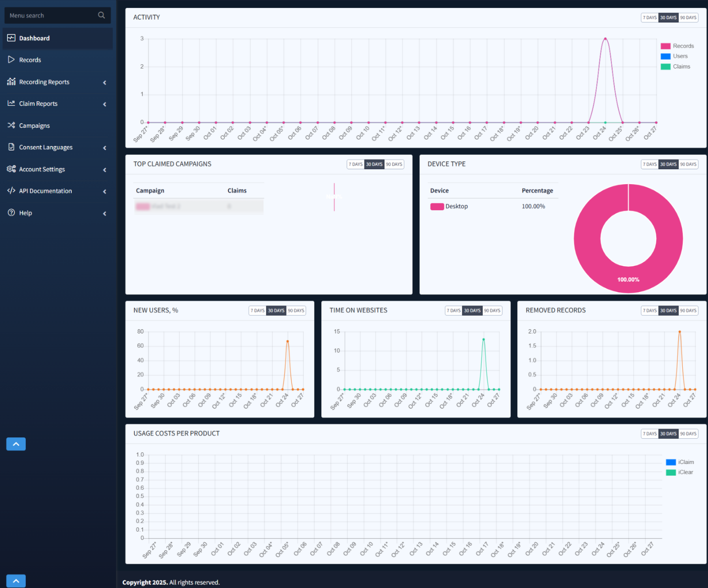Set Device Type range to 90 days
This screenshot has width=708, height=588.
click(688, 164)
